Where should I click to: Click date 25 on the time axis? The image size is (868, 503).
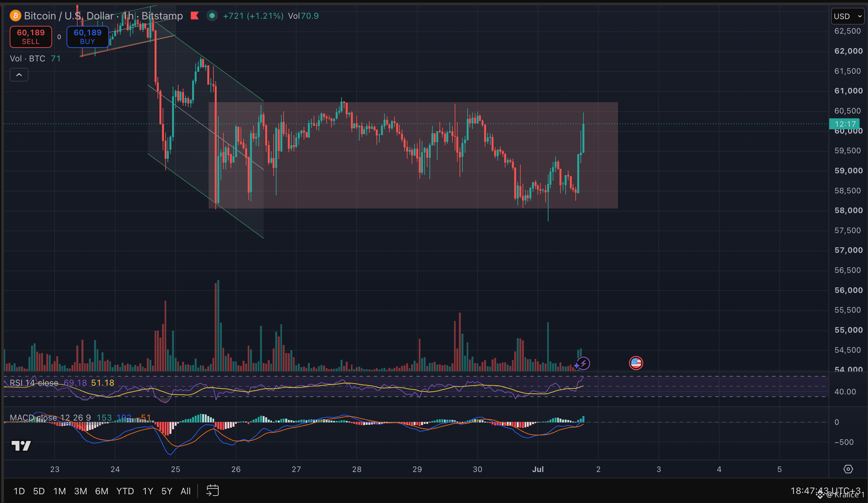tap(176, 469)
